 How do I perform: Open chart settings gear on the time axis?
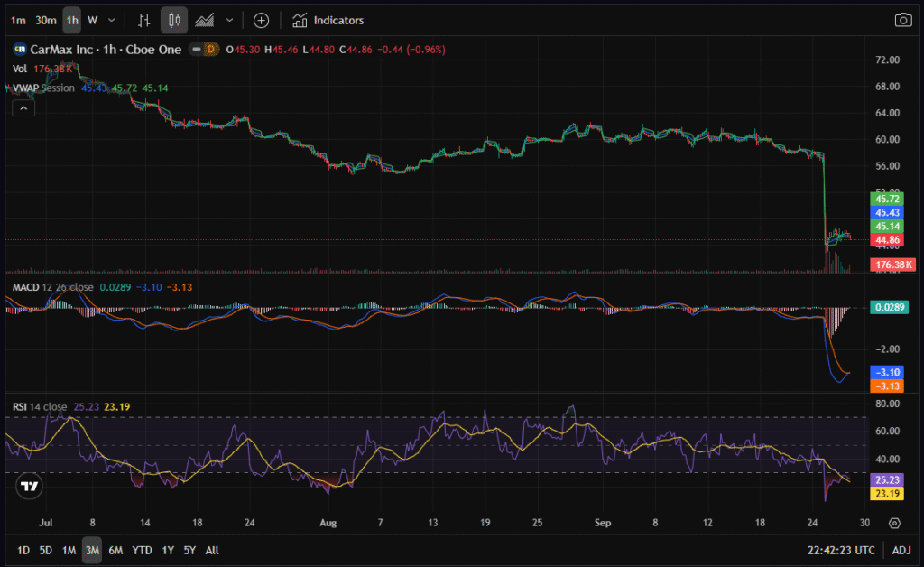pos(894,523)
